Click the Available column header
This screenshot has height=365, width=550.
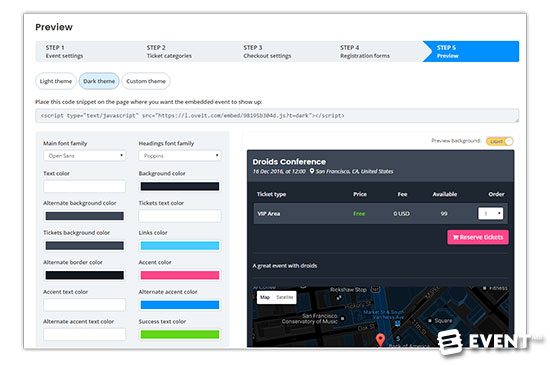pyautogui.click(x=445, y=194)
